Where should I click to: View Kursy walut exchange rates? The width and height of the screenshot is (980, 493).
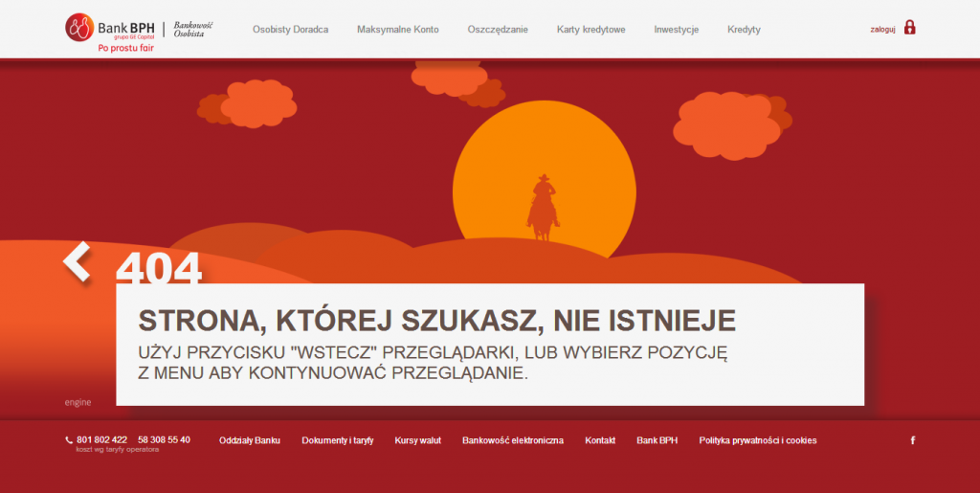coord(417,440)
